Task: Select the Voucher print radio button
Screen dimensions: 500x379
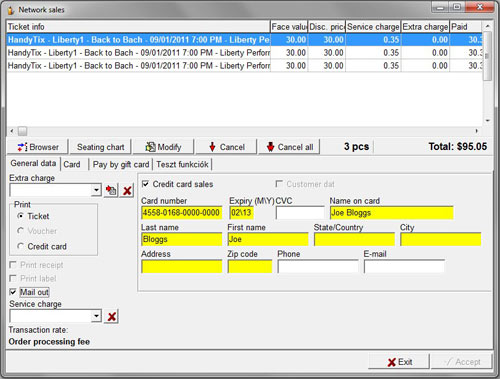Action: [21, 231]
